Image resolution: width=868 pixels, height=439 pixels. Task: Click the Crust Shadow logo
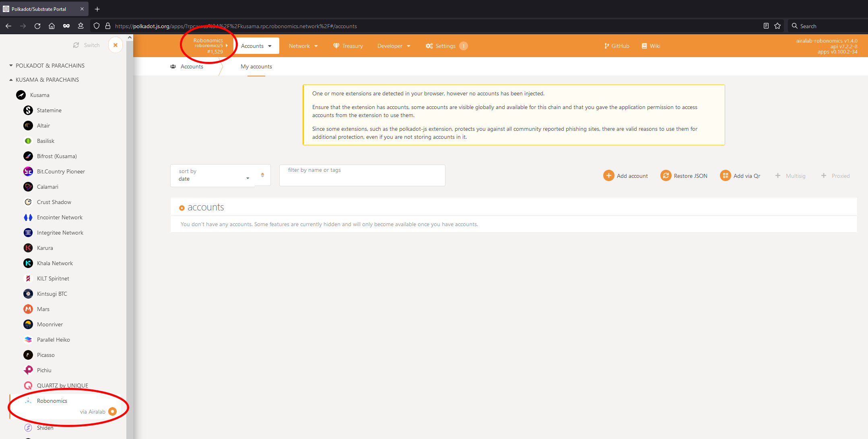(28, 202)
